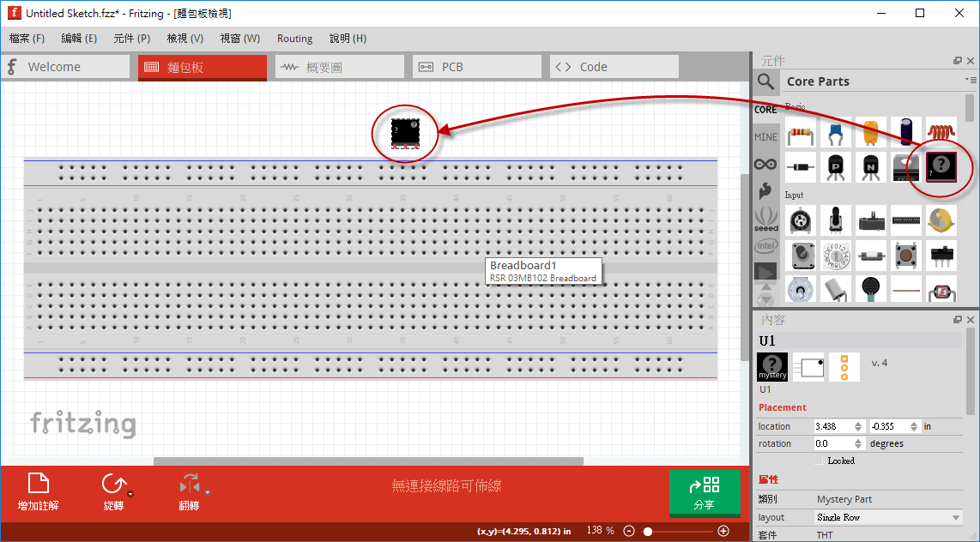The image size is (980, 542).
Task: Click the circled Mystery Part icon
Action: (x=941, y=167)
